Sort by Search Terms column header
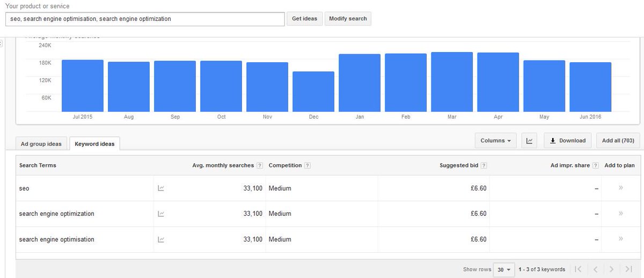The image size is (644, 278). point(38,165)
